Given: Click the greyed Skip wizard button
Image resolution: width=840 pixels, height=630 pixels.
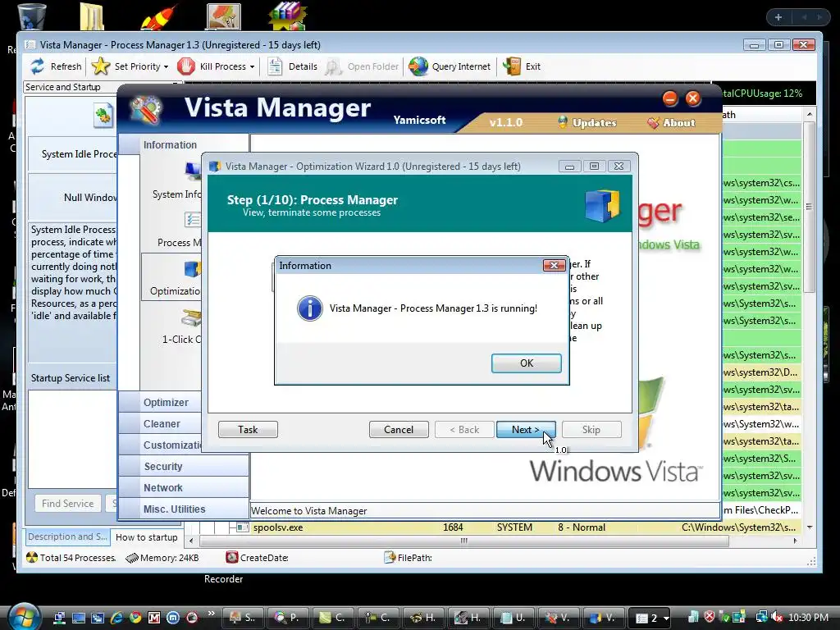Looking at the screenshot, I should pos(591,430).
